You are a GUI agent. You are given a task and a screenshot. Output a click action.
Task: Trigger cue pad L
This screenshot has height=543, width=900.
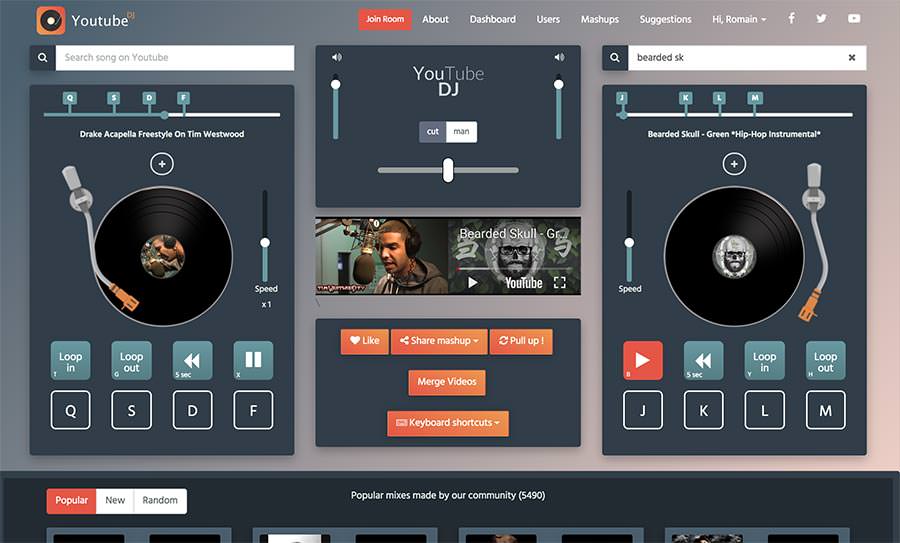click(x=765, y=410)
